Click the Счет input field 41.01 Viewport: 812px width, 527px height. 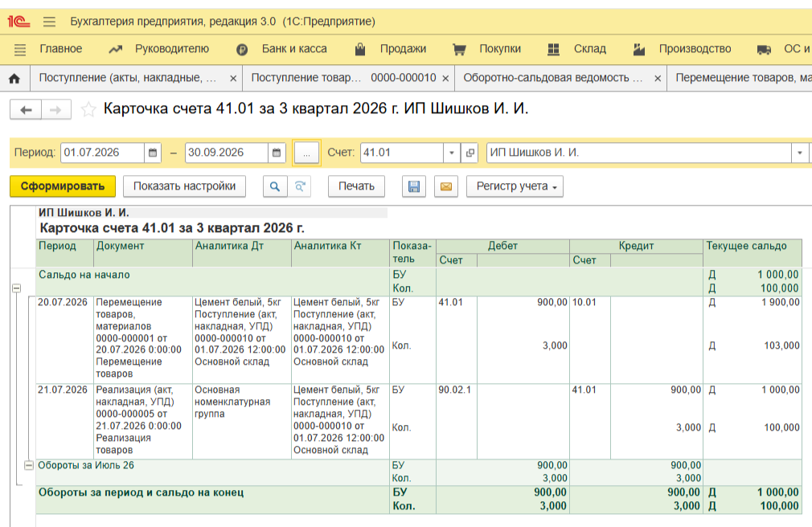402,153
